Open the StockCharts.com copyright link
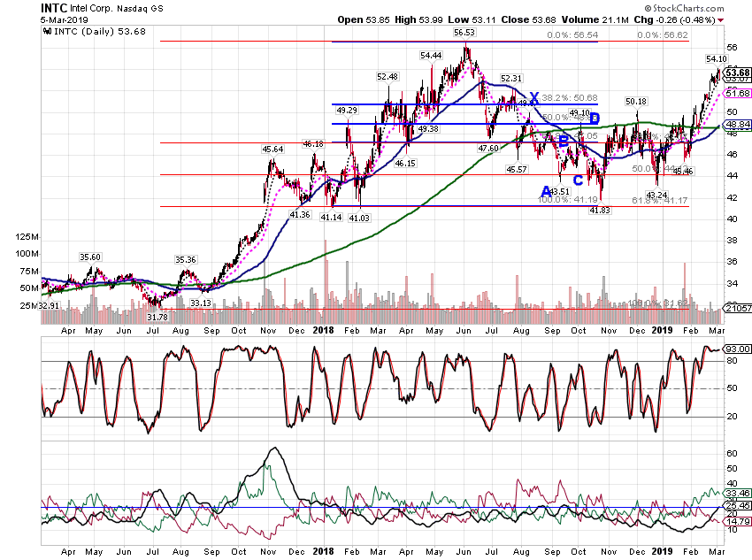The height and width of the screenshot is (560, 752). 684,8
